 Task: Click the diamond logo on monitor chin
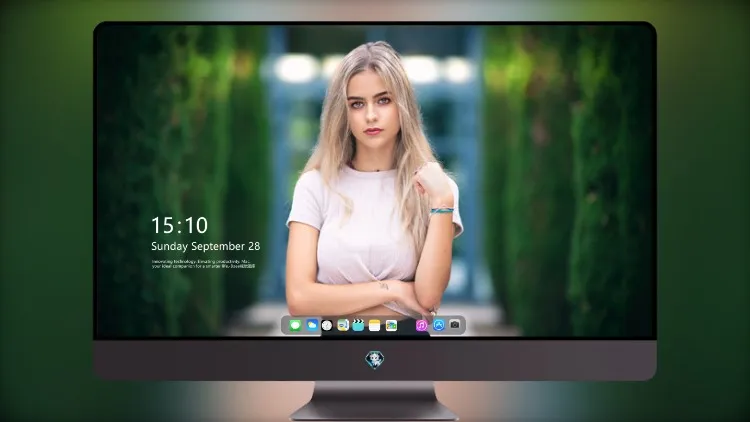tap(375, 360)
